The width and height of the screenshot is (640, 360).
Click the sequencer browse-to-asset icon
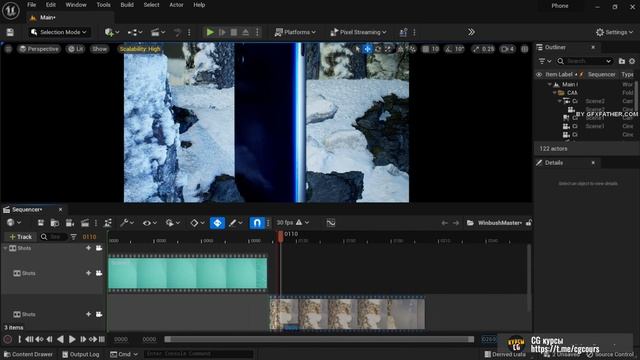click(x=55, y=223)
